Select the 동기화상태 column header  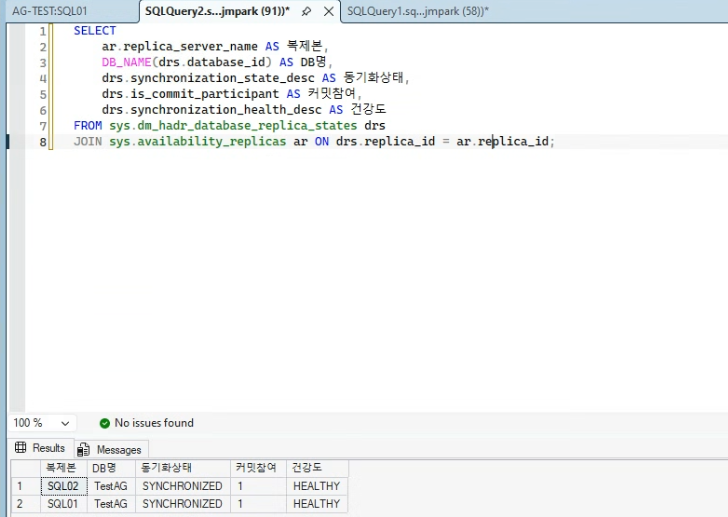click(183, 468)
